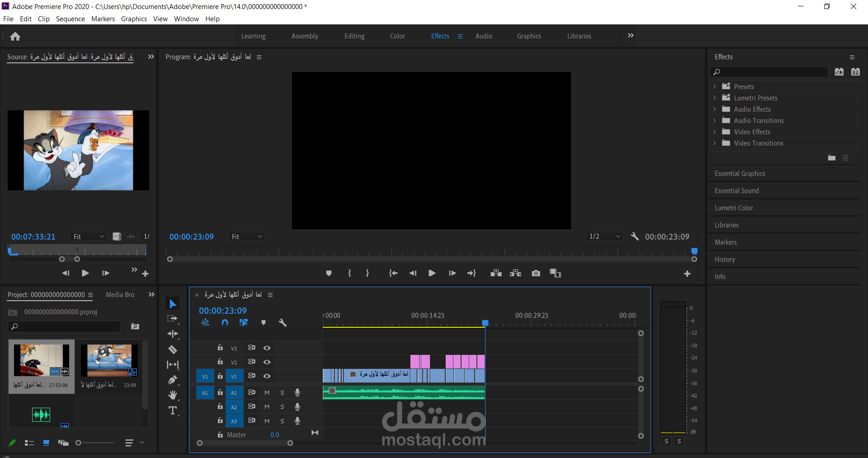The height and width of the screenshot is (458, 868).
Task: Open Find from query bin icon
Action: click(135, 326)
